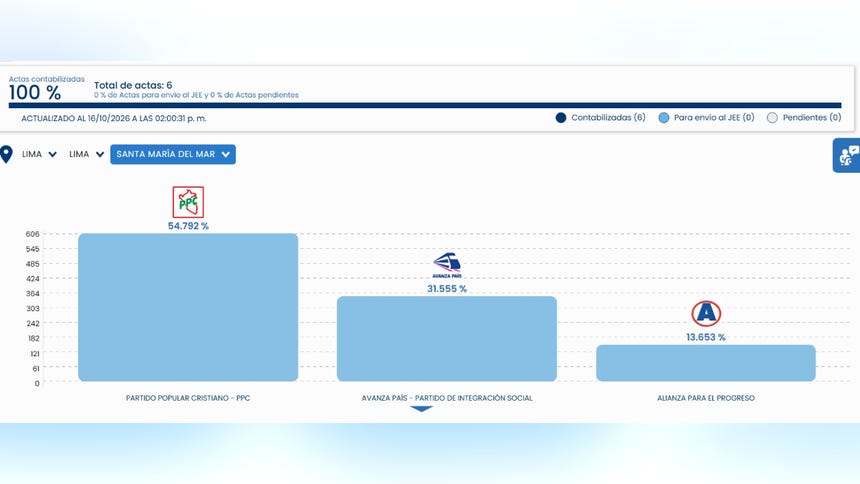Click the Avanza País train logo

point(446,266)
